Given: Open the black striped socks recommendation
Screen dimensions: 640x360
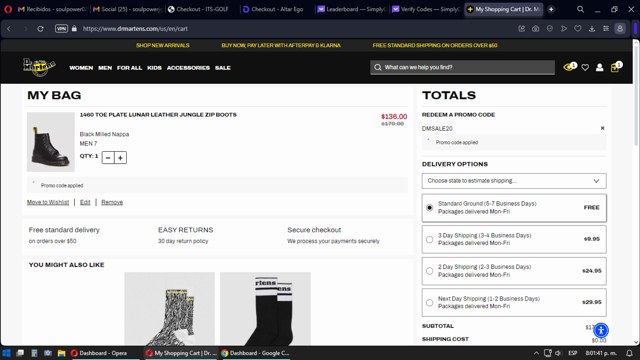Looking at the screenshot, I should click(265, 309).
